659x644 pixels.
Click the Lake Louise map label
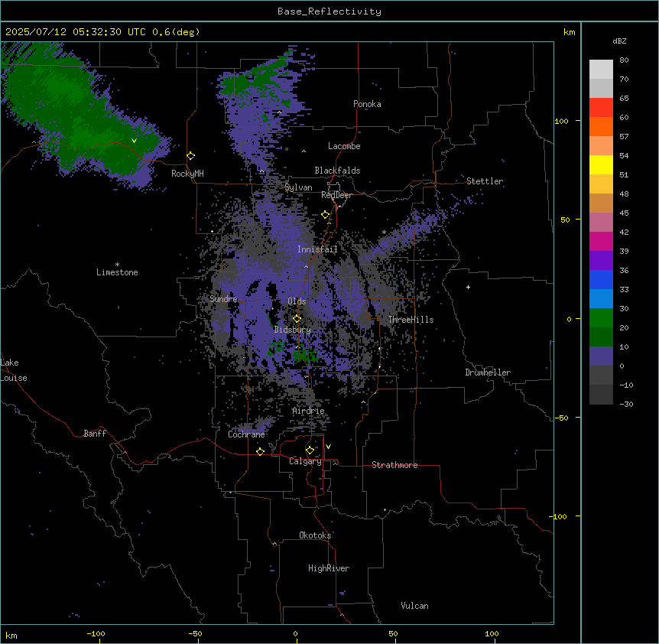(x=14, y=370)
